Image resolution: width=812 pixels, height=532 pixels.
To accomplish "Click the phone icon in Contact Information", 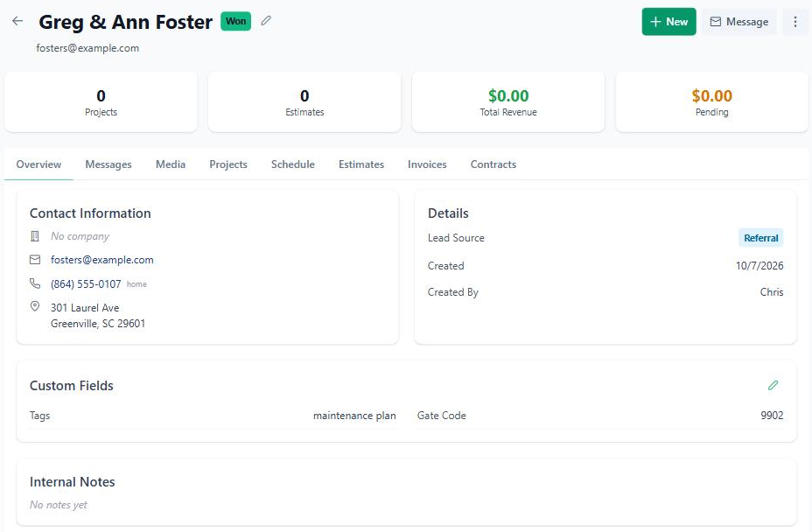I will [35, 283].
